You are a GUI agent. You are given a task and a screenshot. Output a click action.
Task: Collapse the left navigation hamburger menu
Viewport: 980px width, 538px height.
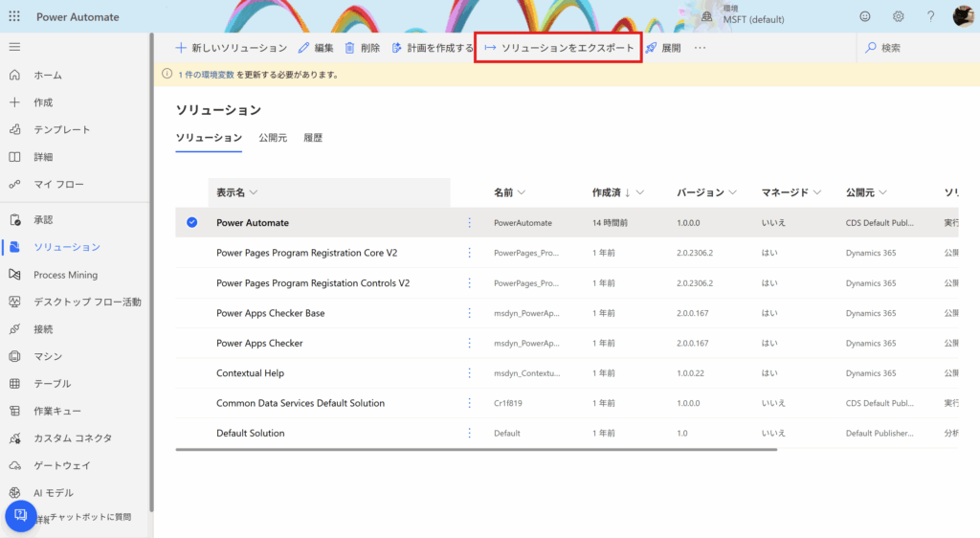[14, 47]
